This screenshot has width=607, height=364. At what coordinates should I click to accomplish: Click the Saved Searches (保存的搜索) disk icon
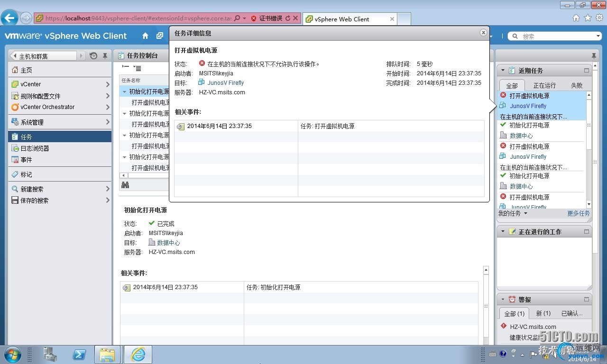[15, 200]
